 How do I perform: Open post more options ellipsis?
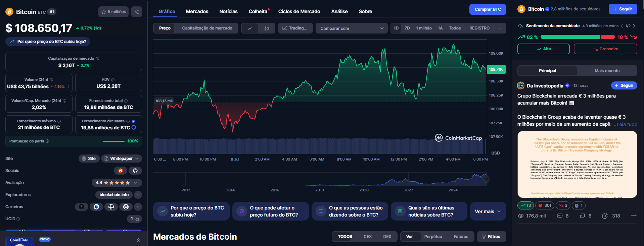(x=634, y=216)
